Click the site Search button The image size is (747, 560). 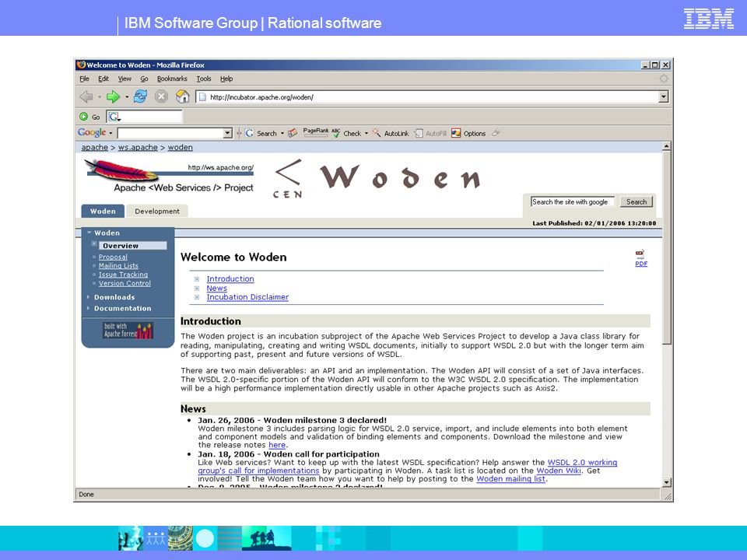tap(637, 202)
